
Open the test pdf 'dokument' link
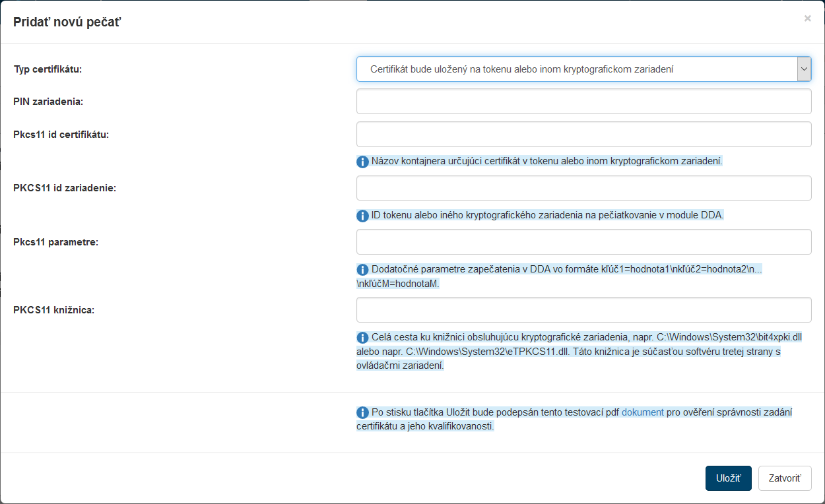tap(642, 412)
